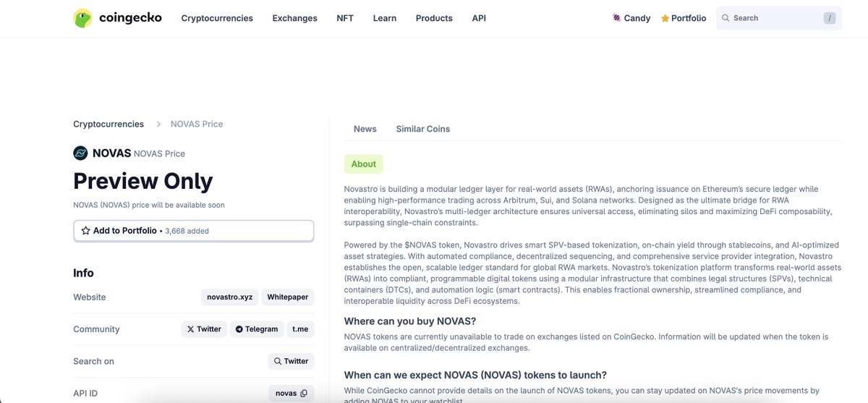The image size is (868, 403).
Task: Open the Twitter community link
Action: coord(204,329)
